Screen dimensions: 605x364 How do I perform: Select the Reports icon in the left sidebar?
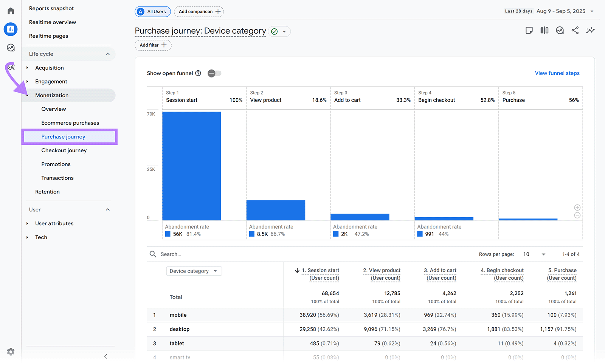click(x=10, y=29)
